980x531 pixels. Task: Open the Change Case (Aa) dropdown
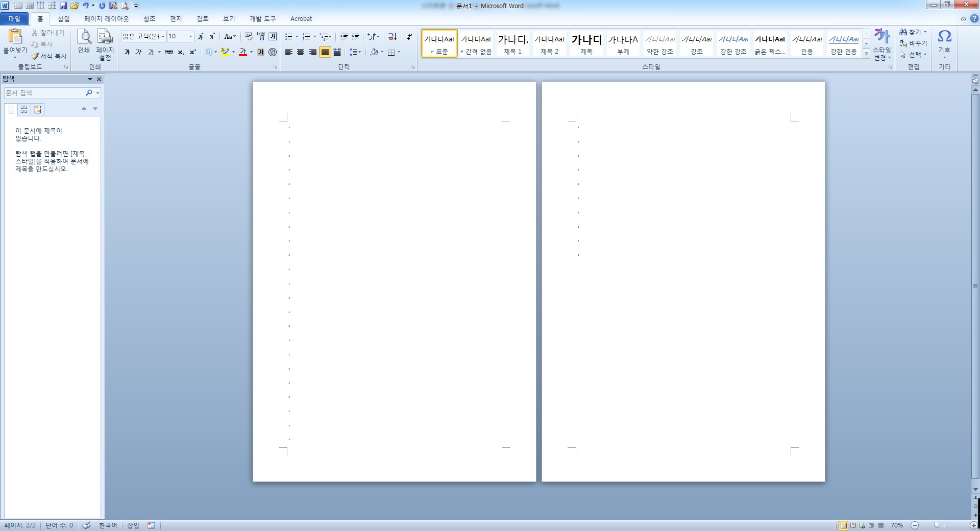click(x=230, y=36)
